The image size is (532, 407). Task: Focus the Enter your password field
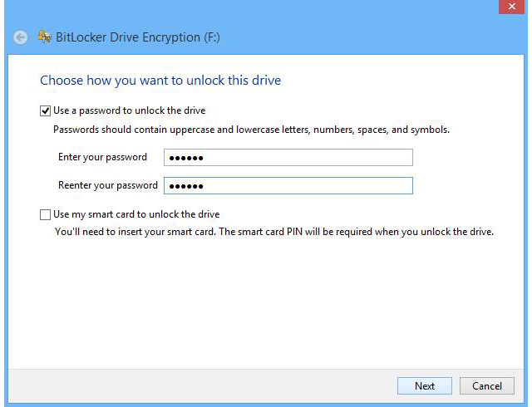(x=288, y=158)
